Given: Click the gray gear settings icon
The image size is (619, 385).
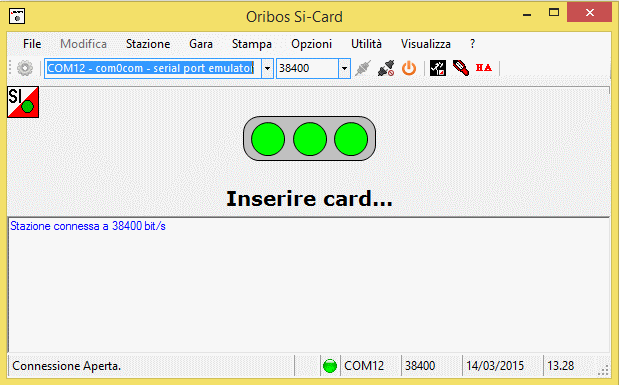Looking at the screenshot, I should pyautogui.click(x=25, y=68).
